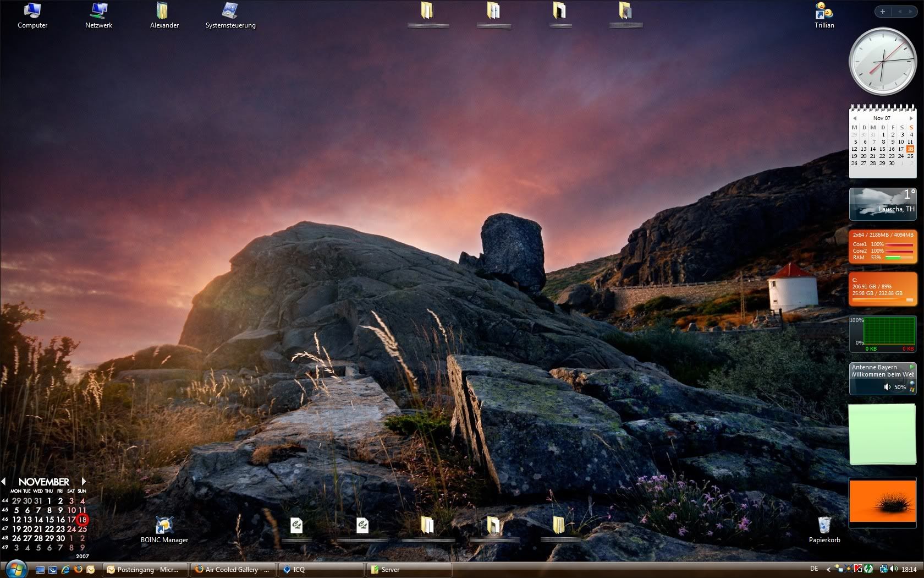Open the Systemsteuerung control panel icon

tap(230, 11)
